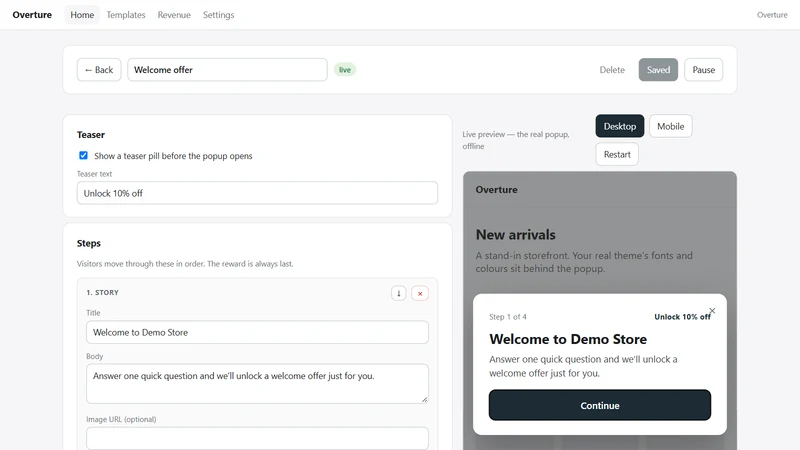Switch preview to Desktop

tap(620, 126)
